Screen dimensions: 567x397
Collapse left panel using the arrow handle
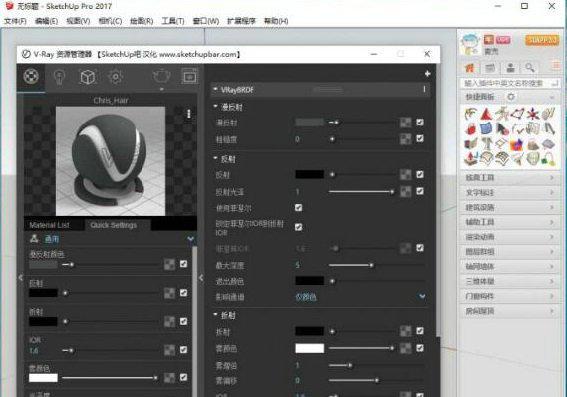click(20, 278)
